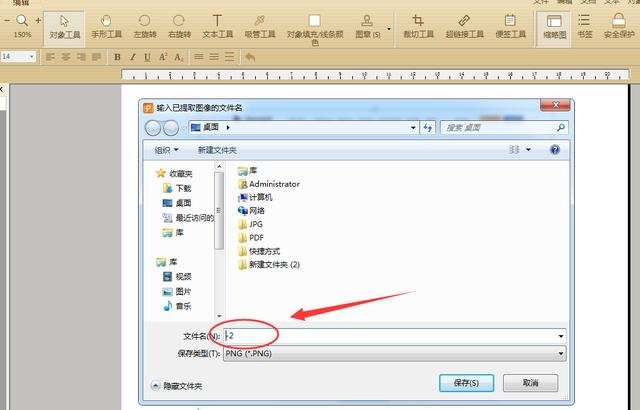Image resolution: width=640 pixels, height=410 pixels.
Task: Select 计算机 in file list
Action: 255,197
